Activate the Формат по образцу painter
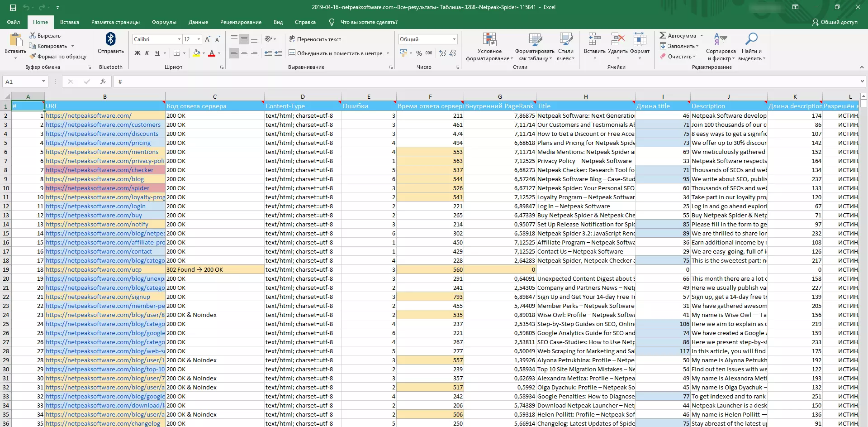868x427 pixels. (x=57, y=57)
